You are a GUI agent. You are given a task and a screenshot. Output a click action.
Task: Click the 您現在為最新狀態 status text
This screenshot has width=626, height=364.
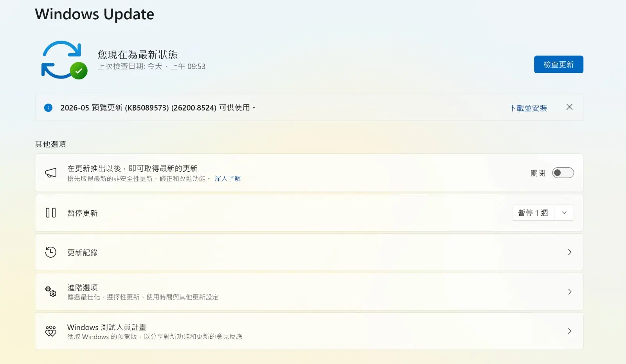138,54
